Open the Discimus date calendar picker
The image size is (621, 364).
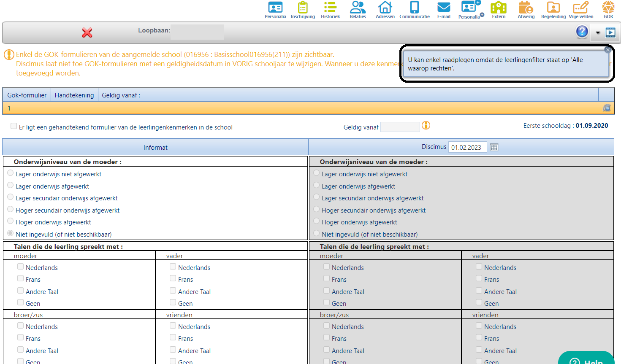pos(494,147)
